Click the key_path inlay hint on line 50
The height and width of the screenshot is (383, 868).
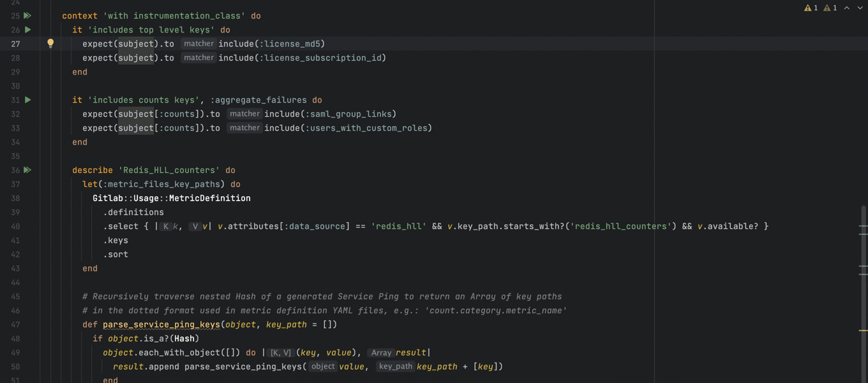click(x=394, y=367)
